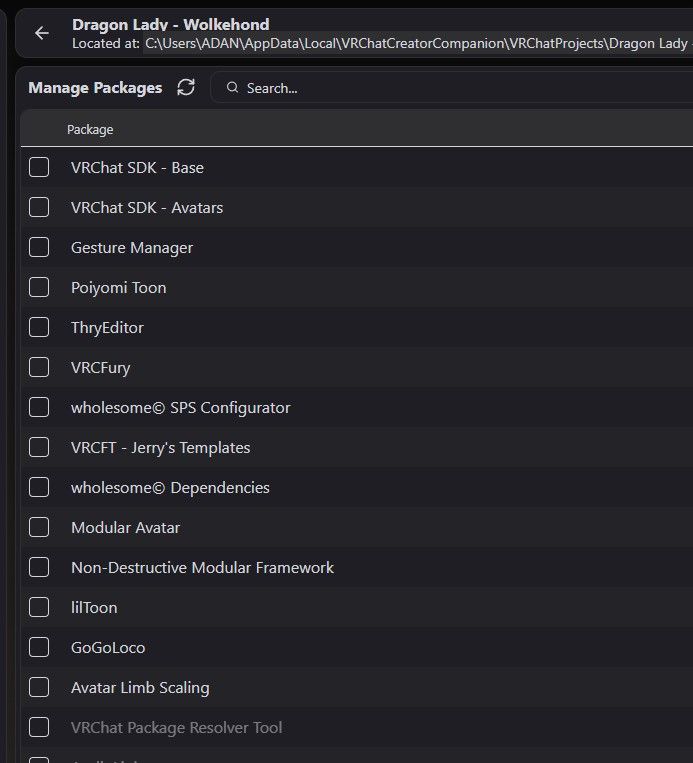Select the Modular Avatar checkbox
This screenshot has width=693, height=763.
pyautogui.click(x=39, y=527)
